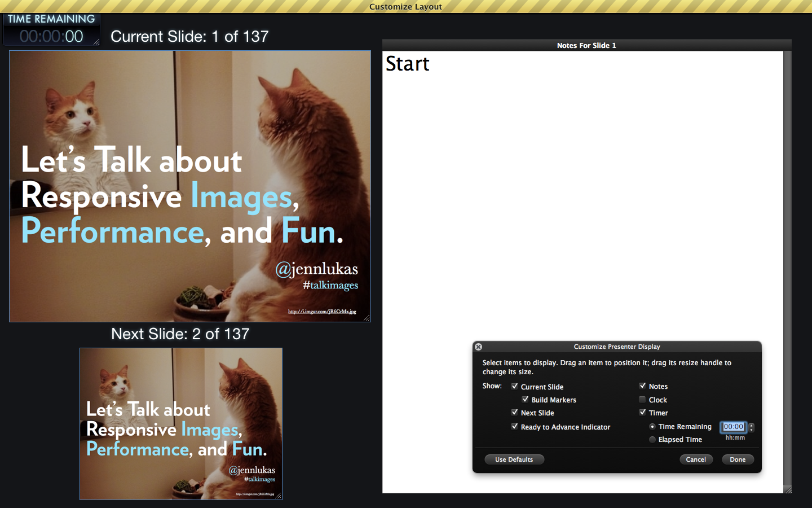Enable the Clock checkbox
The image size is (812, 508).
[x=642, y=400]
